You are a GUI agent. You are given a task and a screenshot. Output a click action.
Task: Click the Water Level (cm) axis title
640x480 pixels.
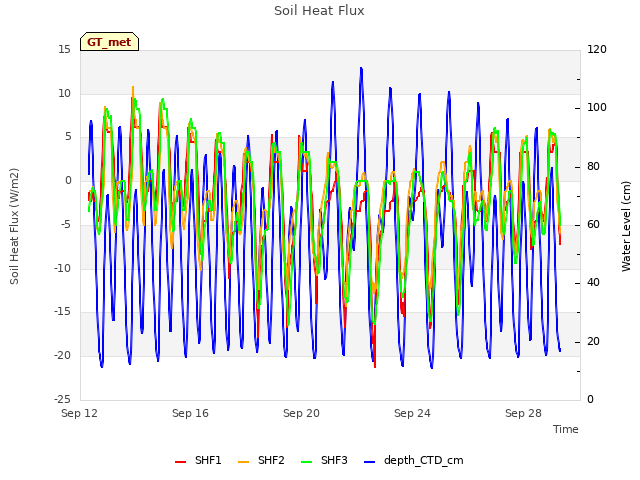tap(626, 226)
